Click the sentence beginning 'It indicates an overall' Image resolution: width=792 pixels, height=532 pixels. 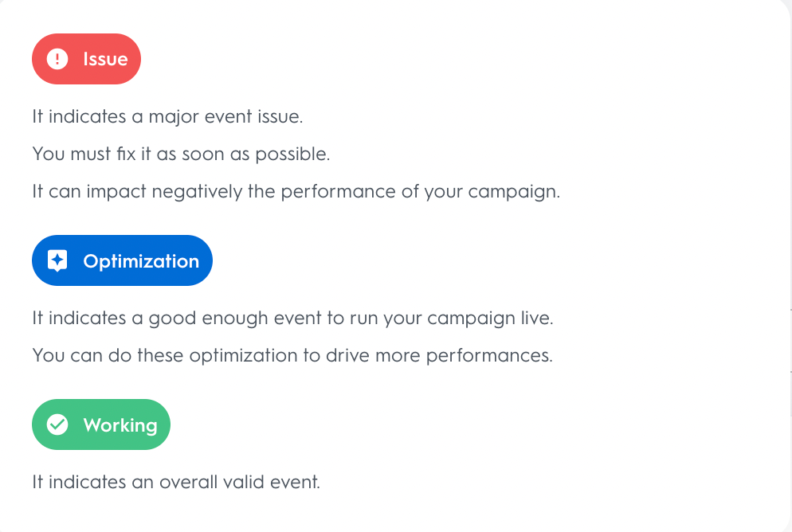coord(176,482)
